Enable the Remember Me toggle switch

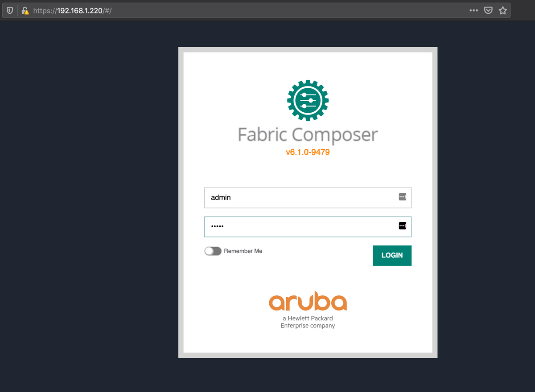(213, 251)
